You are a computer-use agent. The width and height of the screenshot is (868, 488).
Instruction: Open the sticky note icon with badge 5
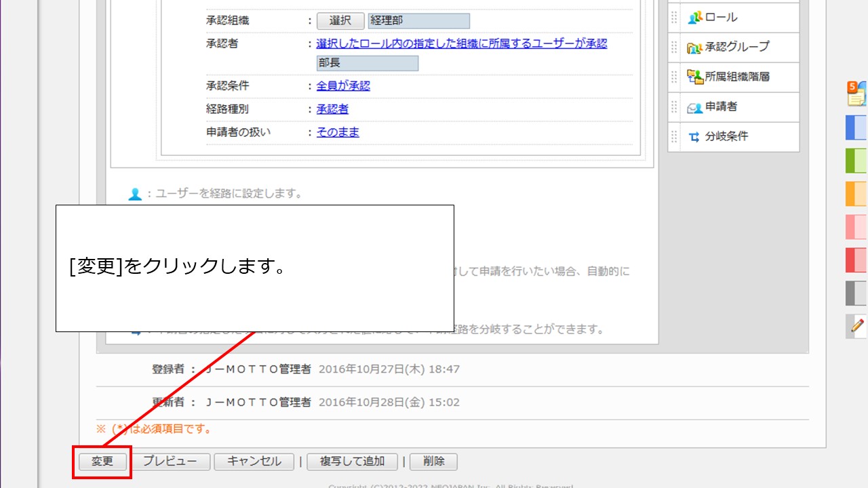(856, 94)
